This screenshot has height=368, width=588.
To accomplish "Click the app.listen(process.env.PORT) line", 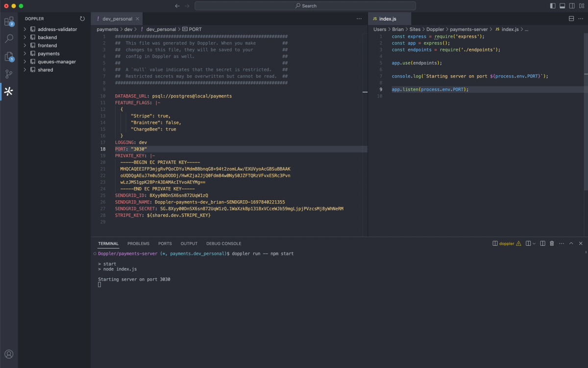I will point(430,89).
